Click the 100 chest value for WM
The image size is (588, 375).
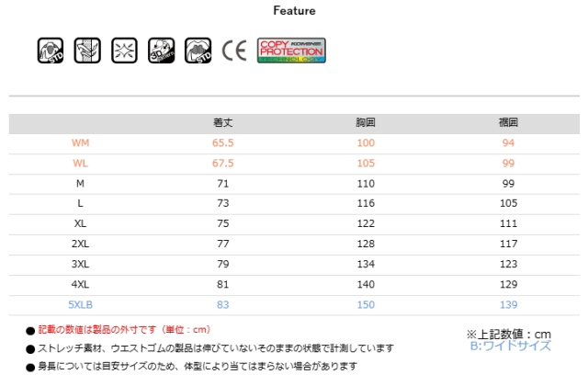366,142
